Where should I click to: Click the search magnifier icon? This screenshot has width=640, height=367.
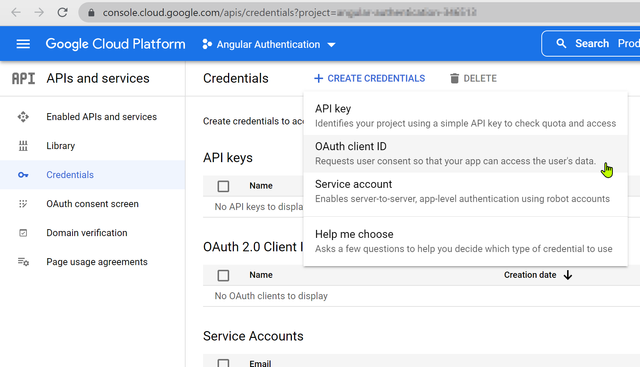[561, 43]
